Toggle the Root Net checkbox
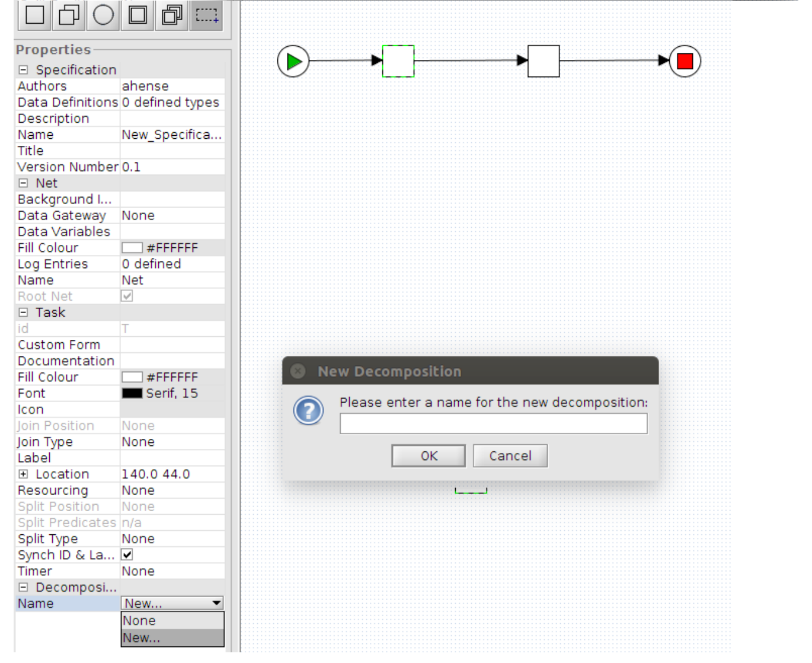The width and height of the screenshot is (812, 663). 127,296
